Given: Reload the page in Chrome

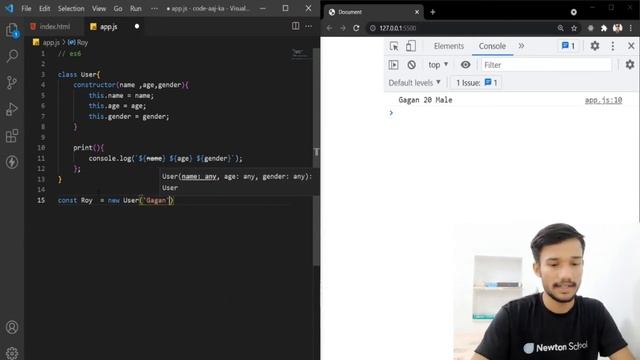Looking at the screenshot, I should click(x=356, y=28).
